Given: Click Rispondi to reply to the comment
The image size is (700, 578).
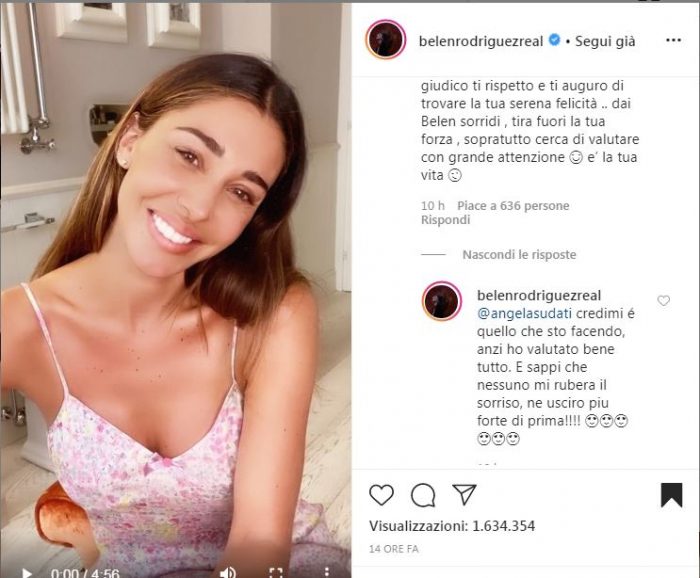Looking at the screenshot, I should coord(445,220).
